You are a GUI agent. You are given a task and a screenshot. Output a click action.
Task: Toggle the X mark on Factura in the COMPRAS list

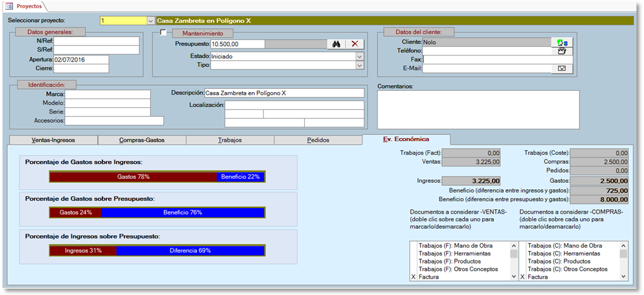[522, 277]
